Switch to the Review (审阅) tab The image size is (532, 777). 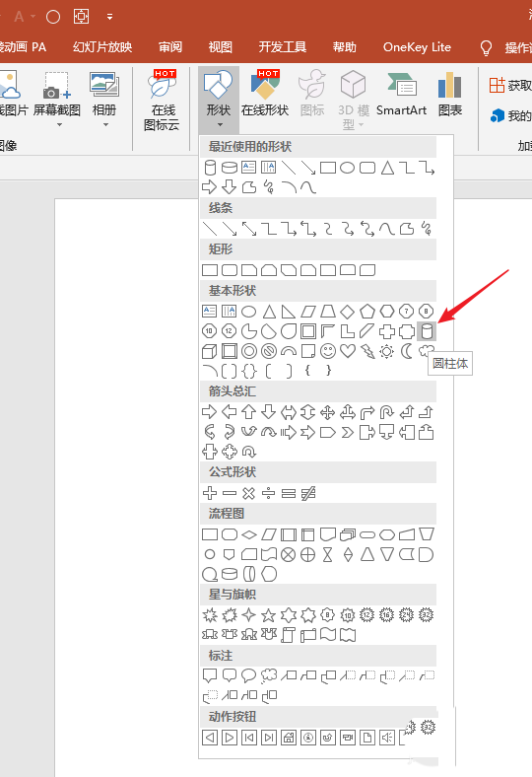pyautogui.click(x=170, y=47)
